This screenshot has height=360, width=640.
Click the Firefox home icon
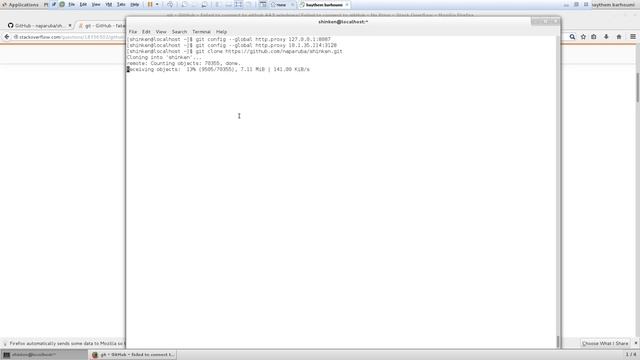[619, 37]
